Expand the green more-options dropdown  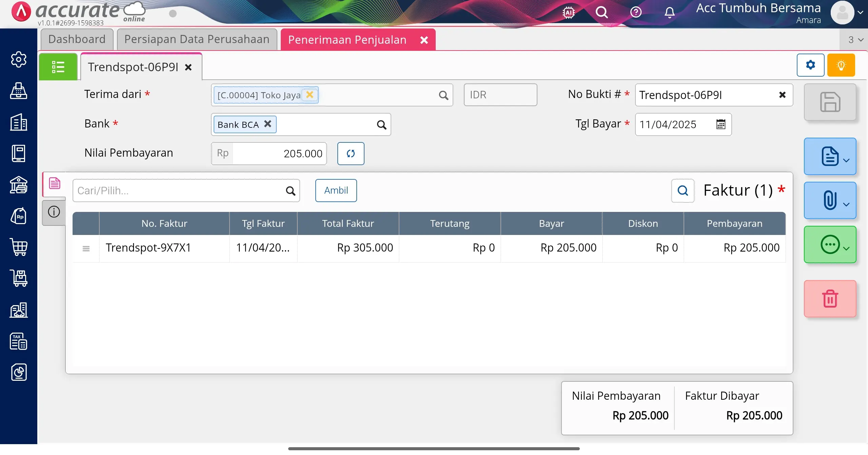830,244
